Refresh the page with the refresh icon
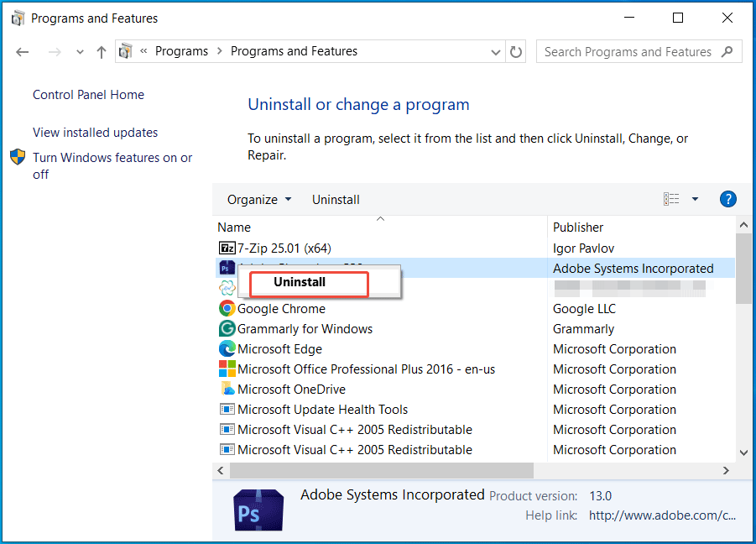The height and width of the screenshot is (544, 756). point(516,51)
